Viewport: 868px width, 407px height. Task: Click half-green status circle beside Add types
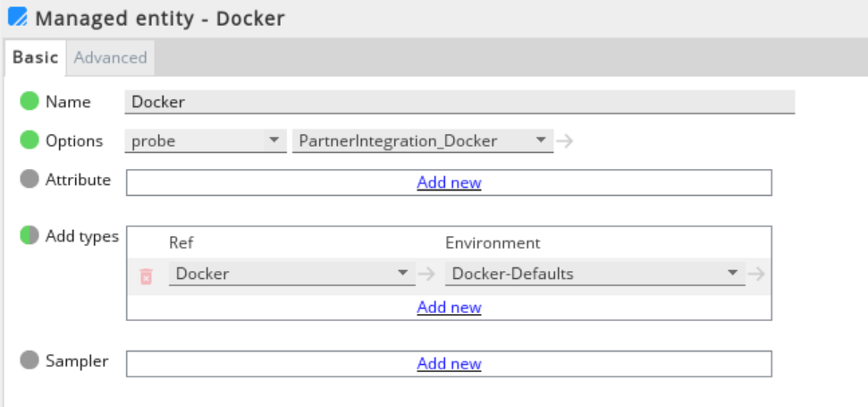tap(29, 236)
